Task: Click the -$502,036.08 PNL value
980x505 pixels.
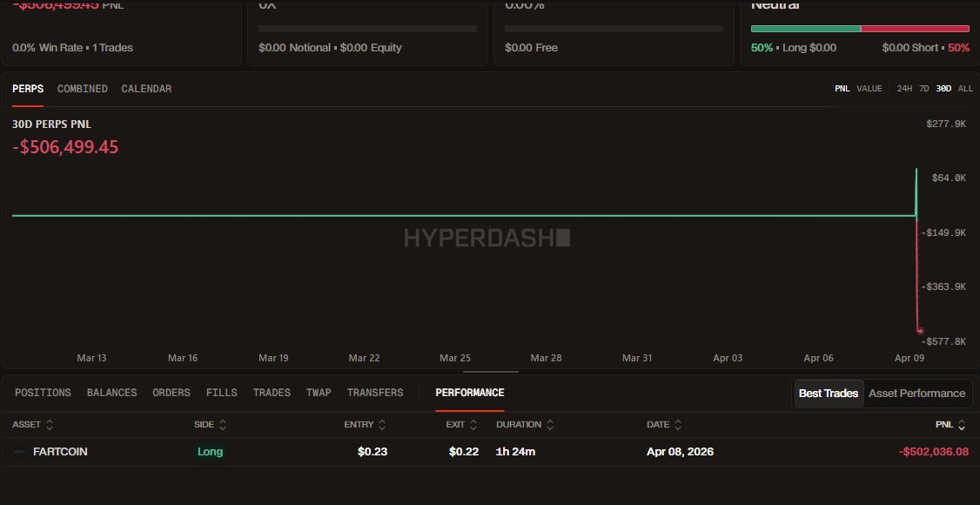Action: click(934, 451)
